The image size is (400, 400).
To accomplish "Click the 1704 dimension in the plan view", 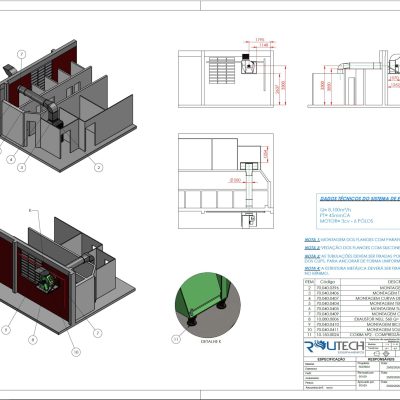I will (266, 153).
